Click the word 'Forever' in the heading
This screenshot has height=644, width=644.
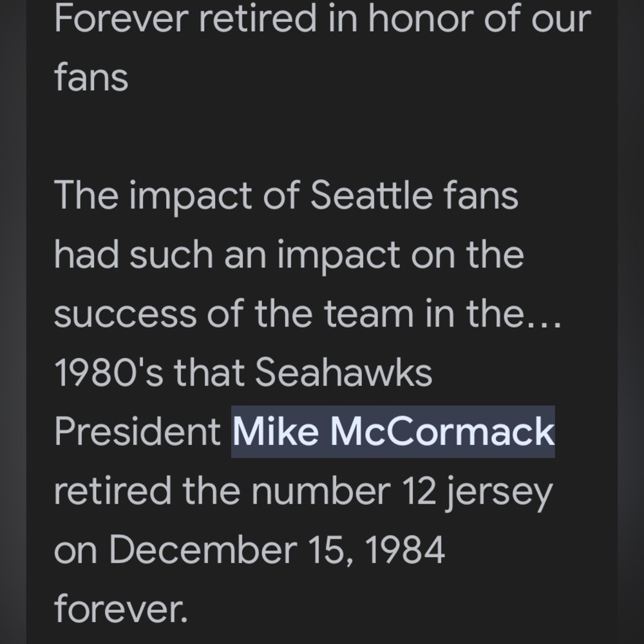(x=121, y=19)
